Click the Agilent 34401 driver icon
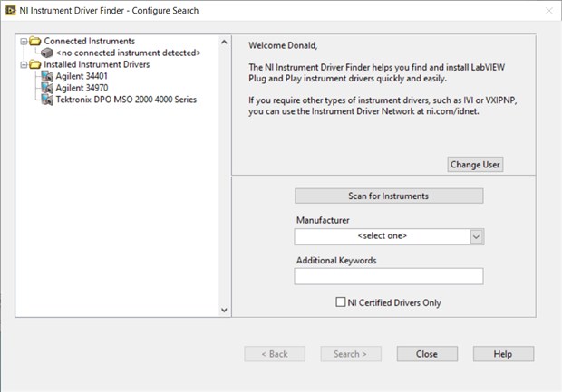This screenshot has height=392, width=562. pos(47,76)
